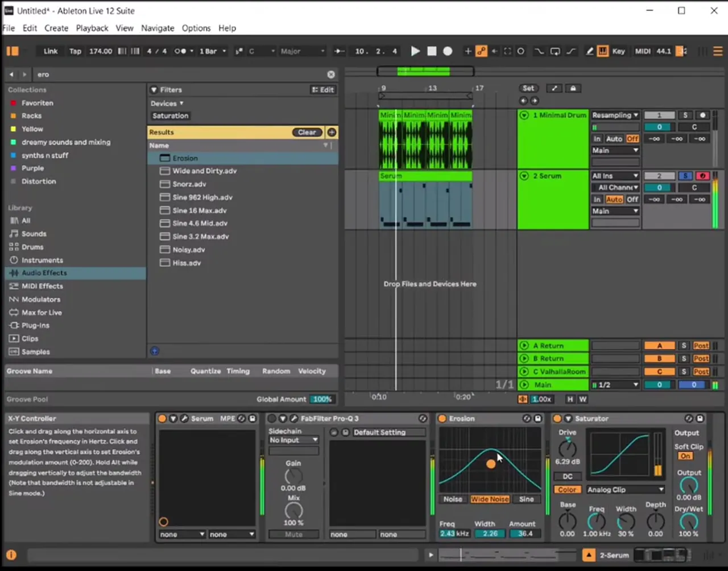Click the Link button

pos(51,51)
